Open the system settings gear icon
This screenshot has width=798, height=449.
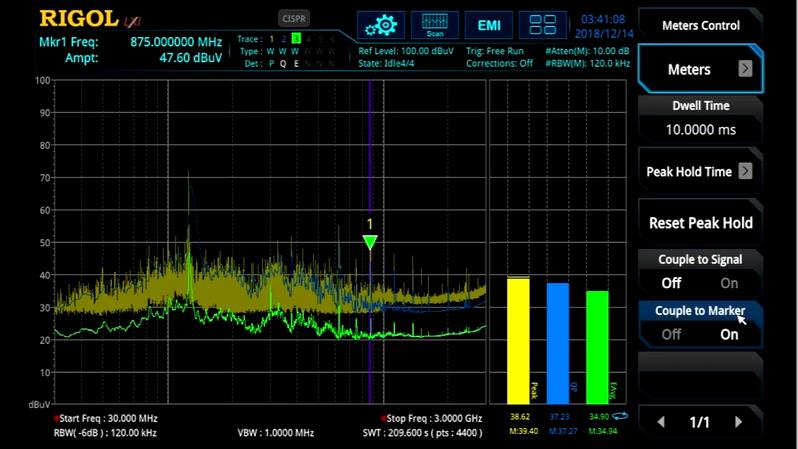[x=381, y=25]
